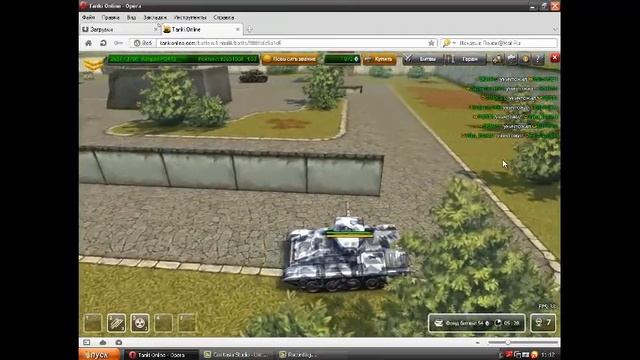This screenshot has width=640, height=360.
Task: Close the Tanki Online tab
Action: [238, 29]
